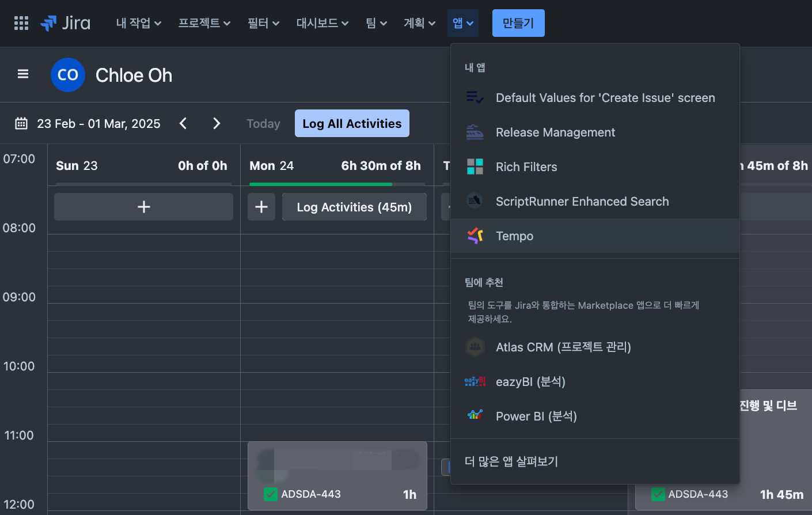
Task: Select Power BI (분석) menu item
Action: [595, 416]
